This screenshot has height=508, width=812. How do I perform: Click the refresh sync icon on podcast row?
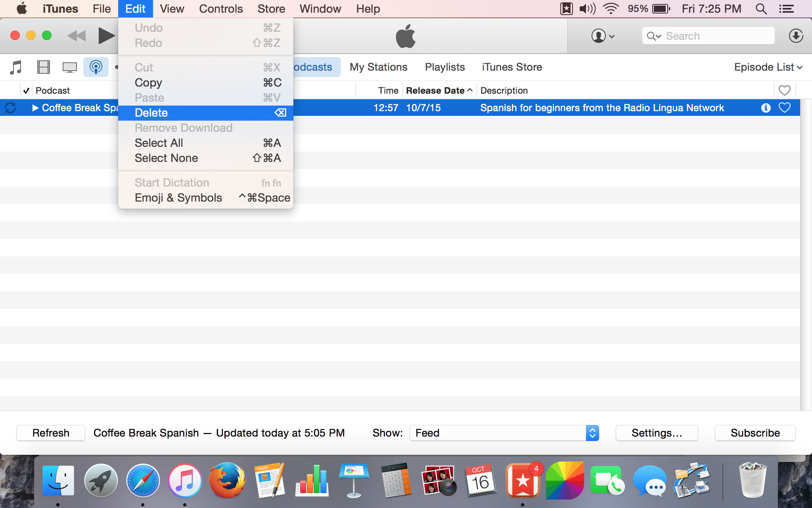11,108
